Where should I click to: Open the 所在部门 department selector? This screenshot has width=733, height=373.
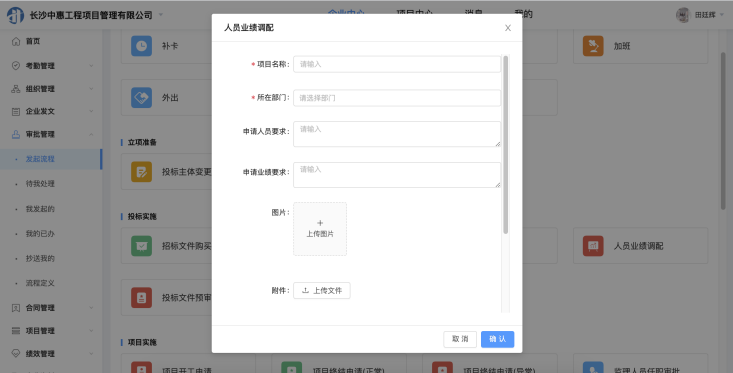click(x=397, y=98)
